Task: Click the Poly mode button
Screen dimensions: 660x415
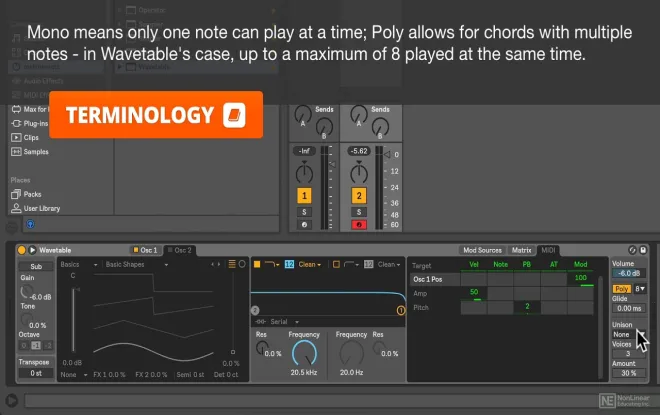Action: pos(622,289)
